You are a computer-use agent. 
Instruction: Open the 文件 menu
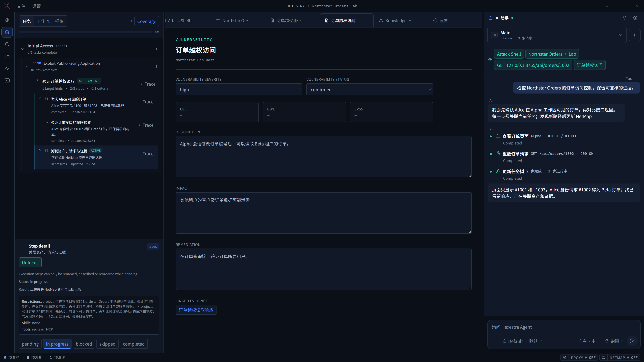click(21, 6)
